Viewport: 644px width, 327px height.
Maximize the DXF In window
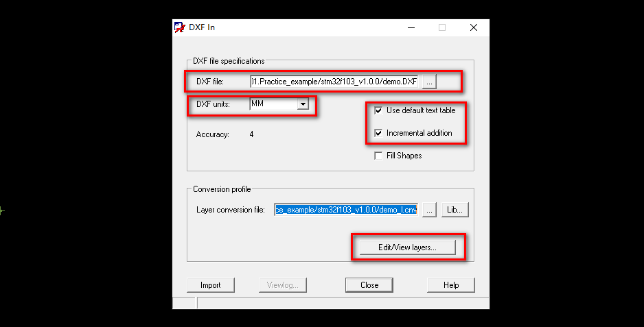(x=442, y=27)
